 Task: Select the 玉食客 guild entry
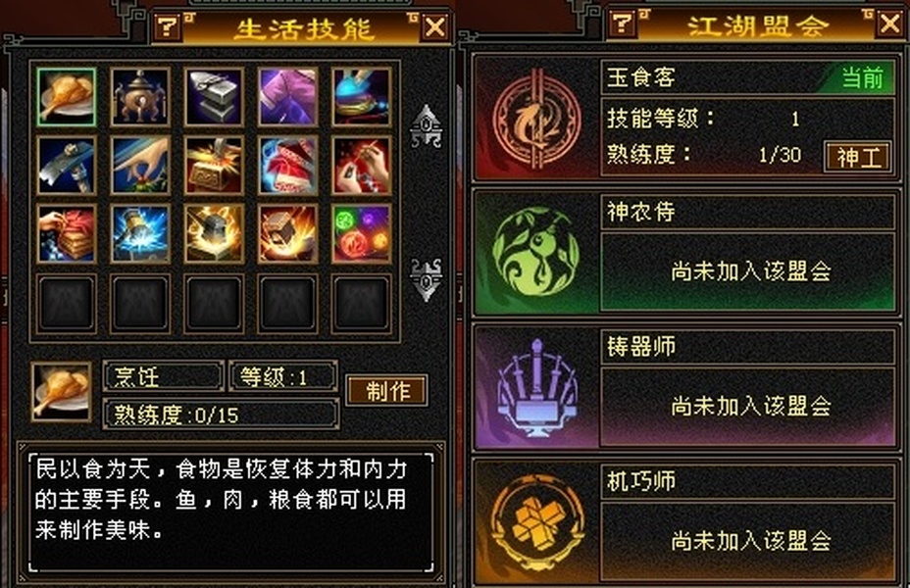tap(686, 119)
